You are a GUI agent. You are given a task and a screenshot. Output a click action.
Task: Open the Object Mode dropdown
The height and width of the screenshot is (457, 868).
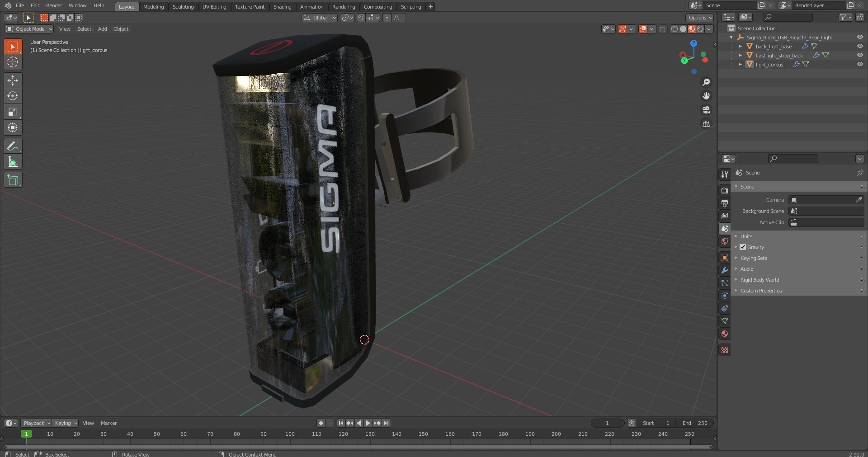pos(29,29)
